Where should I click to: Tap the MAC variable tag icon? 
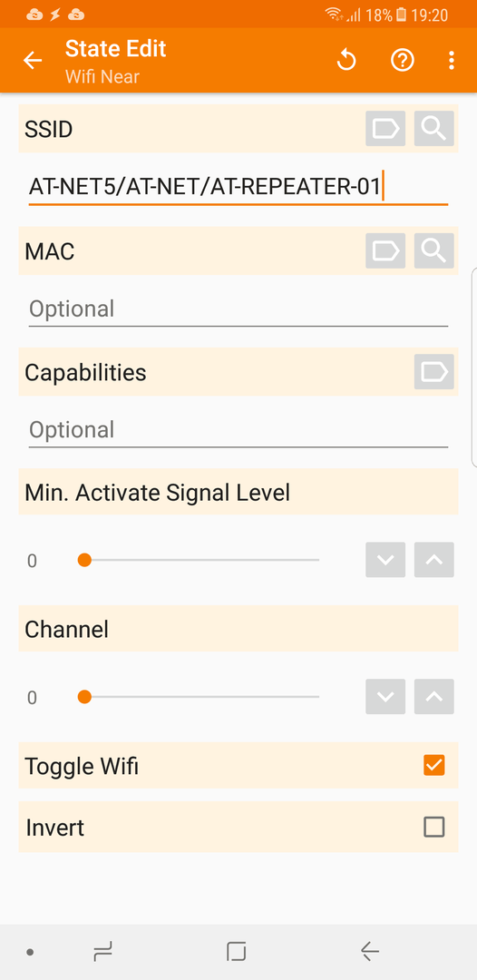click(385, 250)
